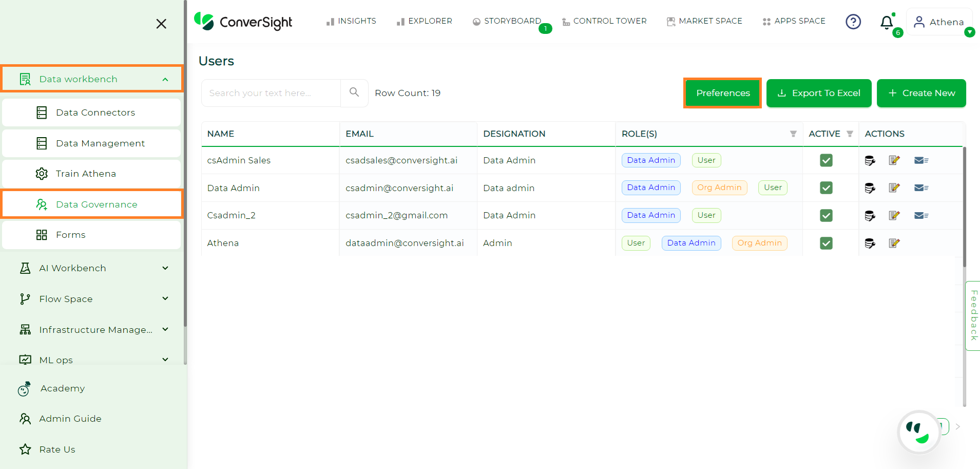Click Export To Excel button

(819, 93)
